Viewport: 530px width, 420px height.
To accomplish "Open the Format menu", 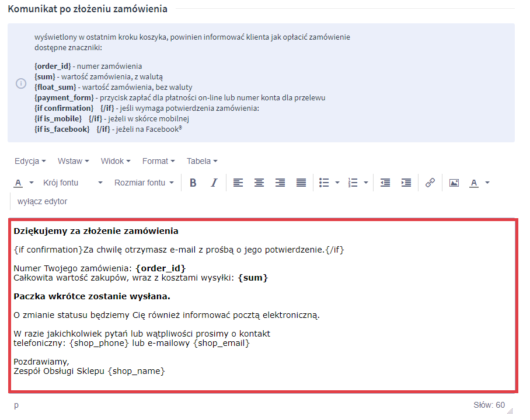I will [x=159, y=161].
